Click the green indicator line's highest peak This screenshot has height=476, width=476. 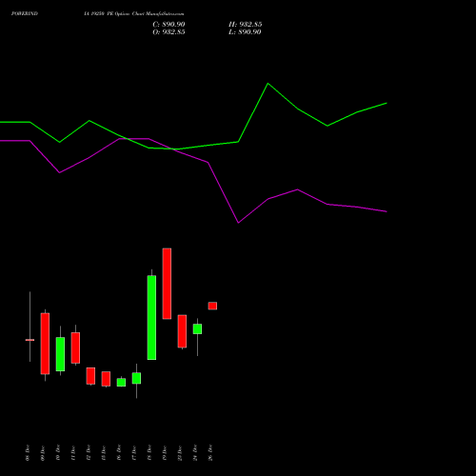click(x=268, y=84)
